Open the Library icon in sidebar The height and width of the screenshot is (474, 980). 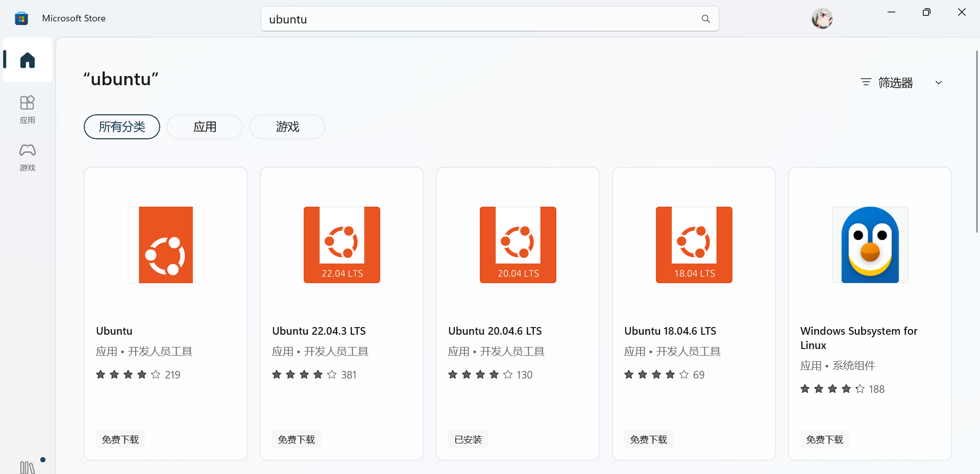click(x=28, y=467)
